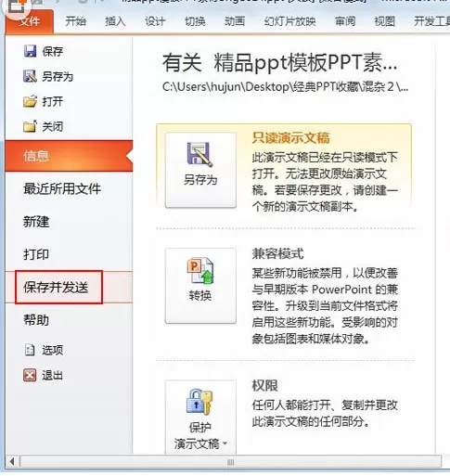Select 保存 Save in the sidebar

click(53, 51)
